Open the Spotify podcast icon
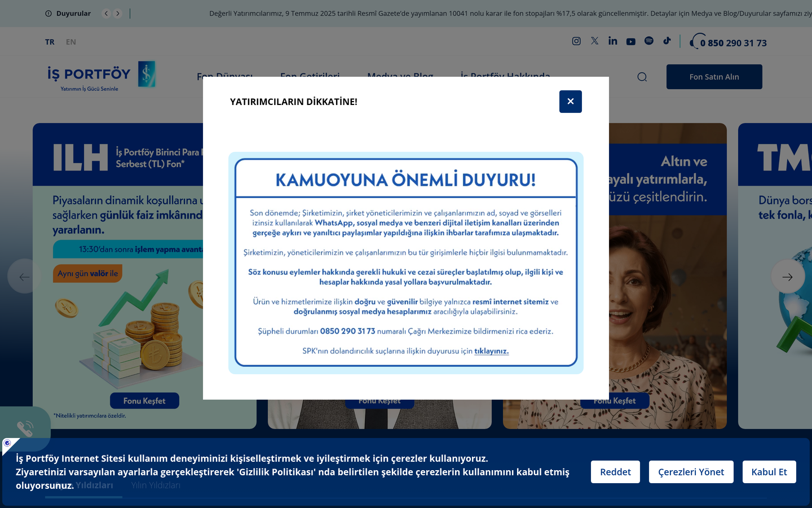Viewport: 812px width, 508px height. click(x=648, y=41)
